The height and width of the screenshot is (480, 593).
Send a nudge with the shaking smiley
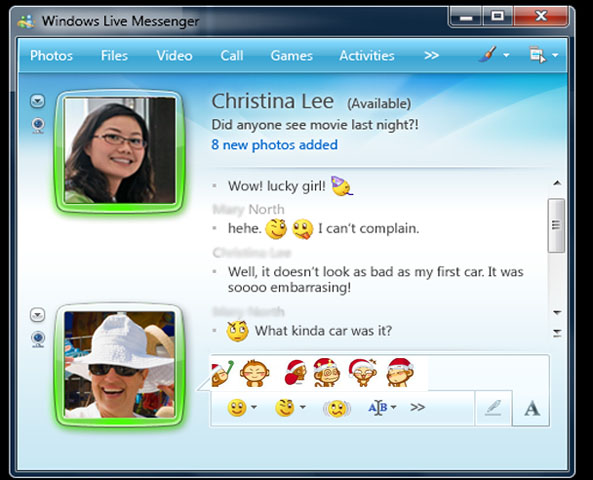337,408
